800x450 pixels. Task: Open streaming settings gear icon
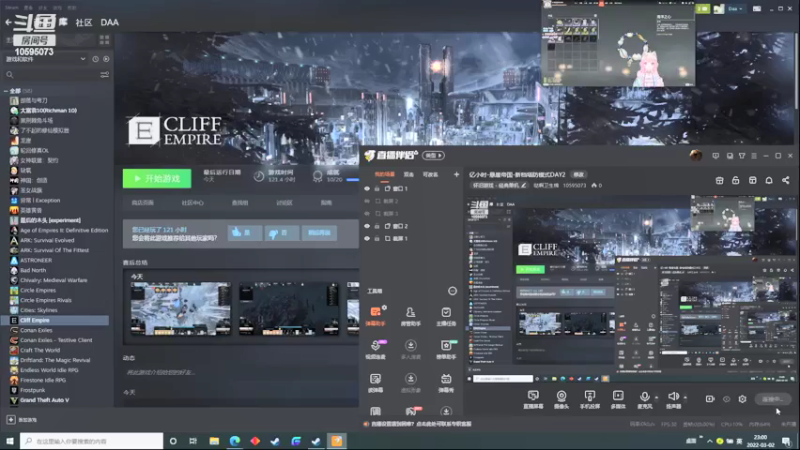[x=742, y=399]
